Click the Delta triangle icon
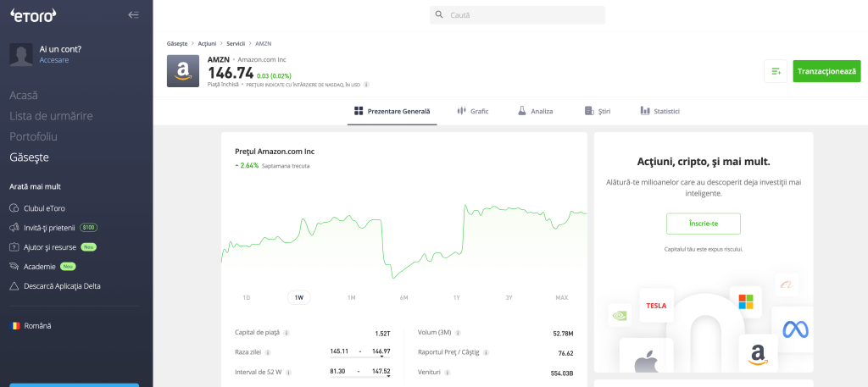 (x=14, y=286)
